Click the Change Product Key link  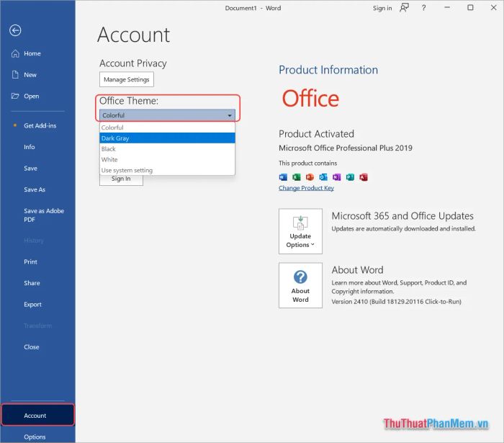click(306, 188)
